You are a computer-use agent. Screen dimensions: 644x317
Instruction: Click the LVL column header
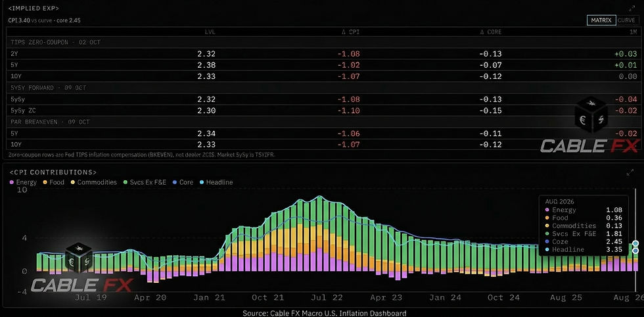point(210,32)
